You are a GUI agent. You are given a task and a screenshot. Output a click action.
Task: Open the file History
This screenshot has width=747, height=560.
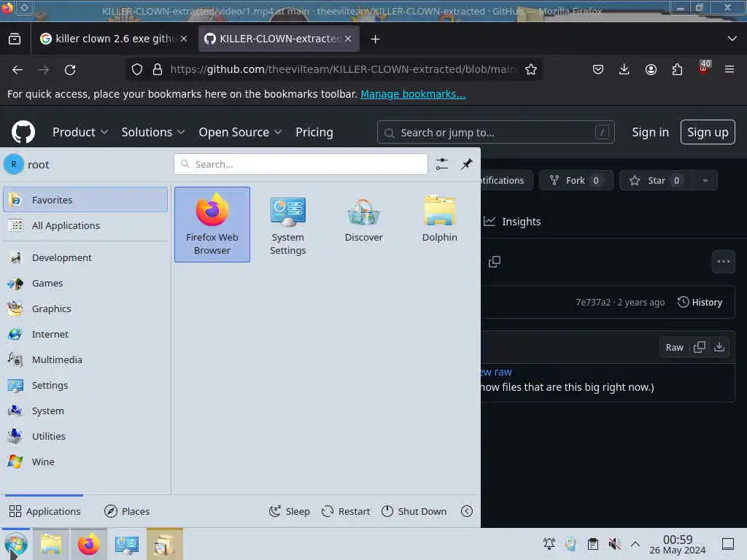coord(700,302)
